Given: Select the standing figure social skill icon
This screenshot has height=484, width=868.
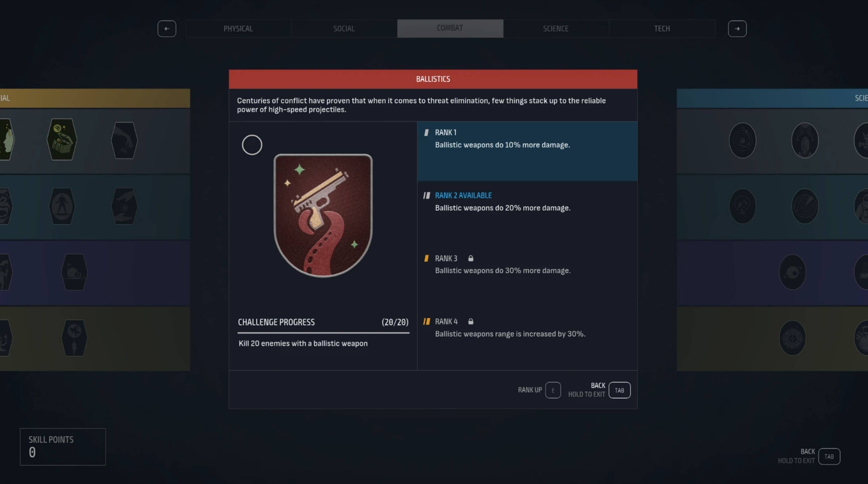Looking at the screenshot, I should pyautogui.click(x=62, y=206).
